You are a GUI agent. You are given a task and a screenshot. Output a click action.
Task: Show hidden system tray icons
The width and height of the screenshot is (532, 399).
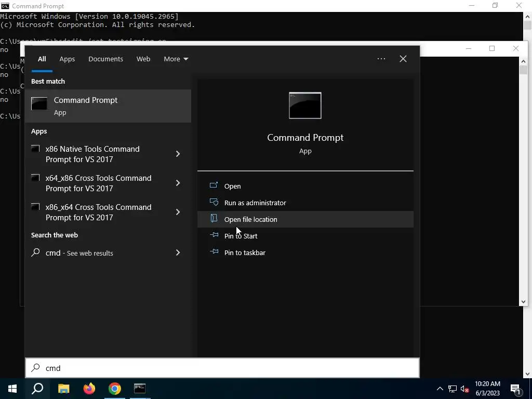pyautogui.click(x=440, y=389)
